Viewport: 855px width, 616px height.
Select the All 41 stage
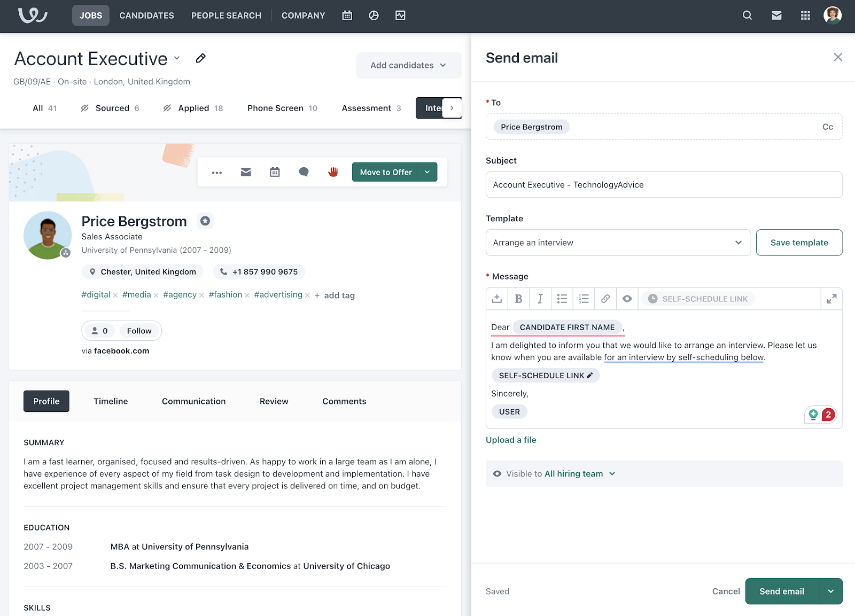pyautogui.click(x=45, y=108)
